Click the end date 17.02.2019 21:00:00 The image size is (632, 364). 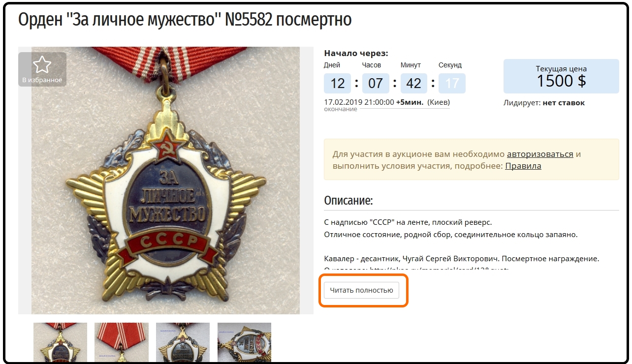tap(359, 102)
